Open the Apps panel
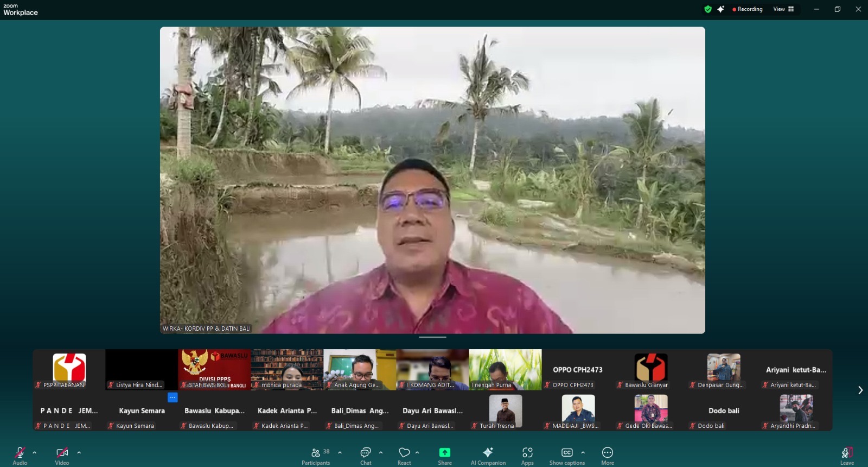Viewport: 868px width, 467px height. 527,455
